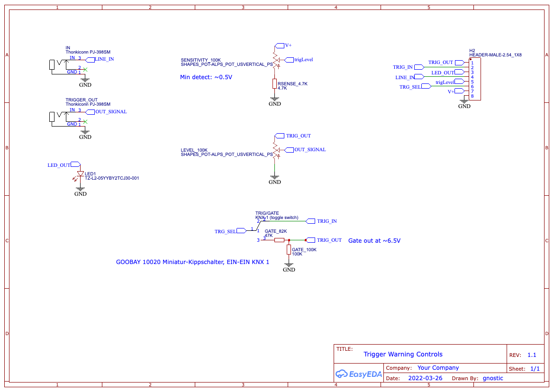The image size is (554, 392).
Task: Click the Sheet value 1/1
Action: coord(535,369)
